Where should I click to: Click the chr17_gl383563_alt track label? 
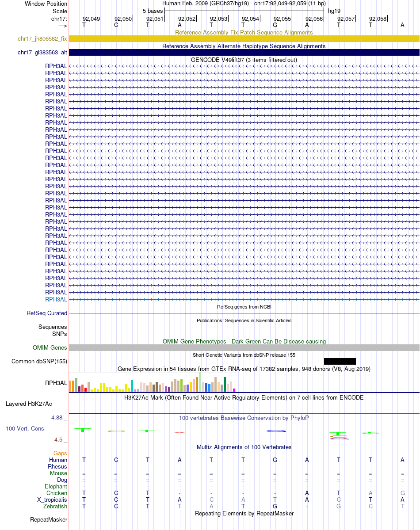(x=42, y=53)
